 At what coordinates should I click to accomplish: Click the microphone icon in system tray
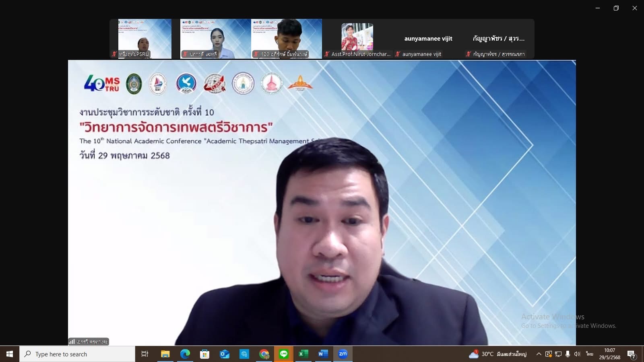[568, 354]
